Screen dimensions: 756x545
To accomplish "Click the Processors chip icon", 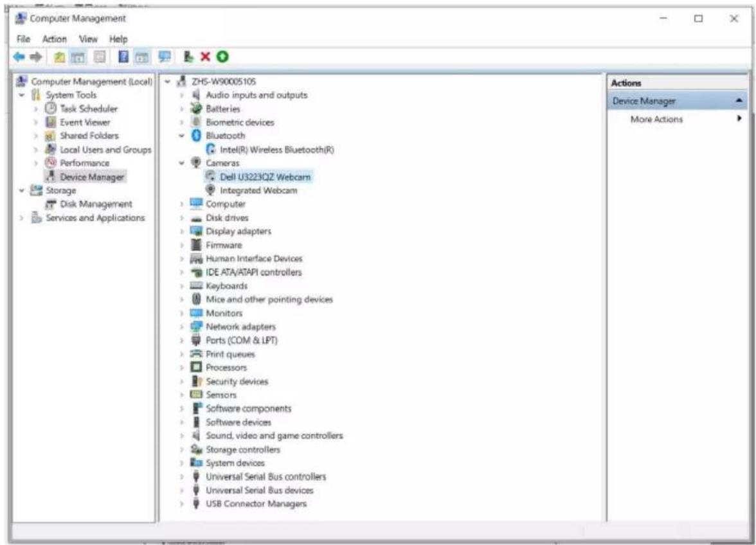I will tap(196, 367).
